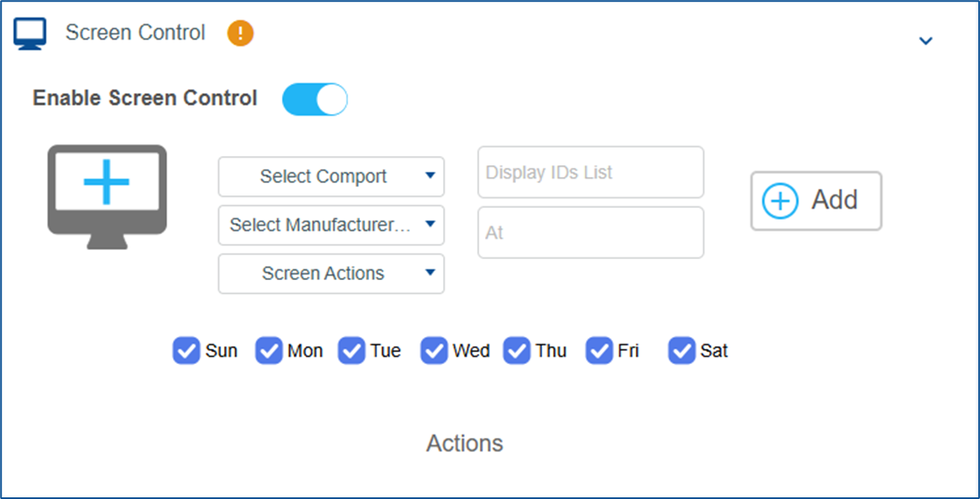Click the Add button
This screenshot has height=499, width=980.
(x=816, y=201)
